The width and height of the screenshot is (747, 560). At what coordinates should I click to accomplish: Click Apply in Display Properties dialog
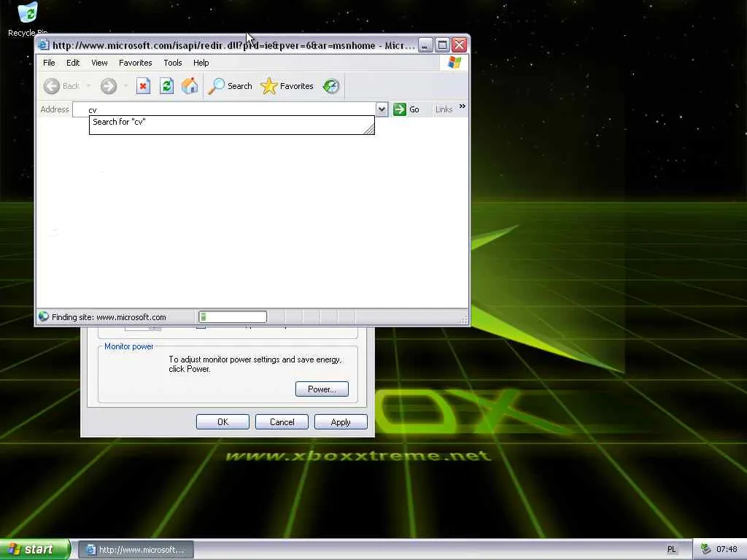341,422
